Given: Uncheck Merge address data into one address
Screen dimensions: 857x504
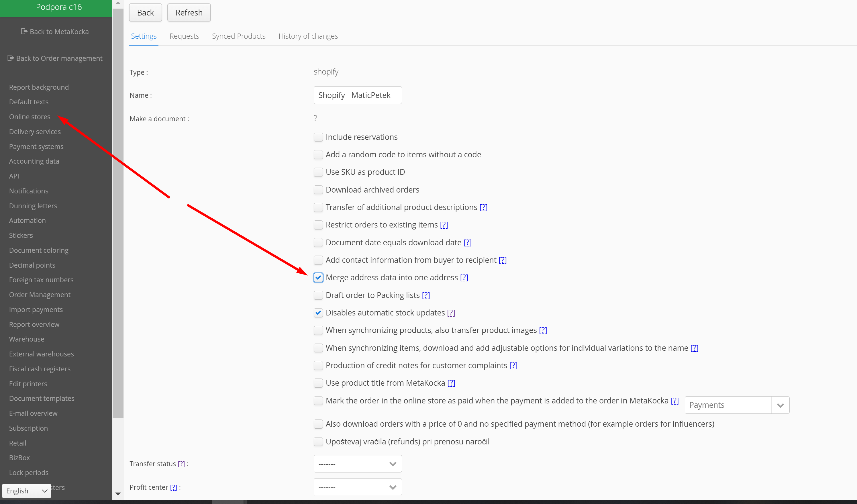Looking at the screenshot, I should click(318, 278).
